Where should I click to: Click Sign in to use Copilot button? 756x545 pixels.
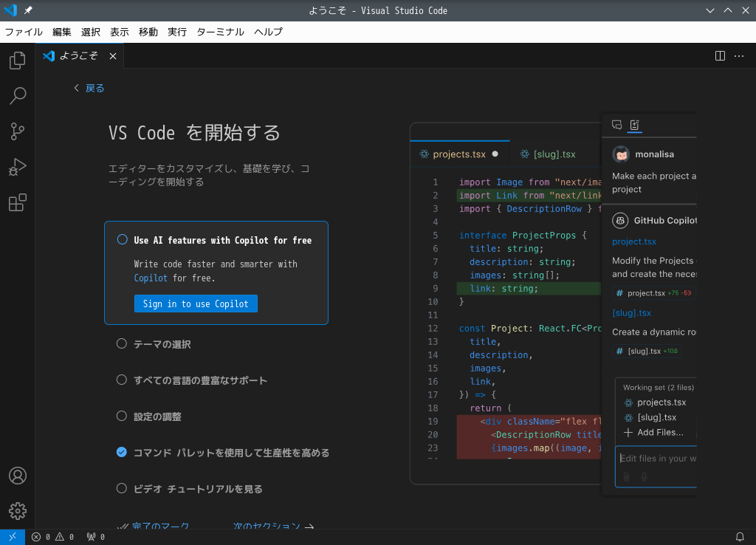pyautogui.click(x=196, y=304)
